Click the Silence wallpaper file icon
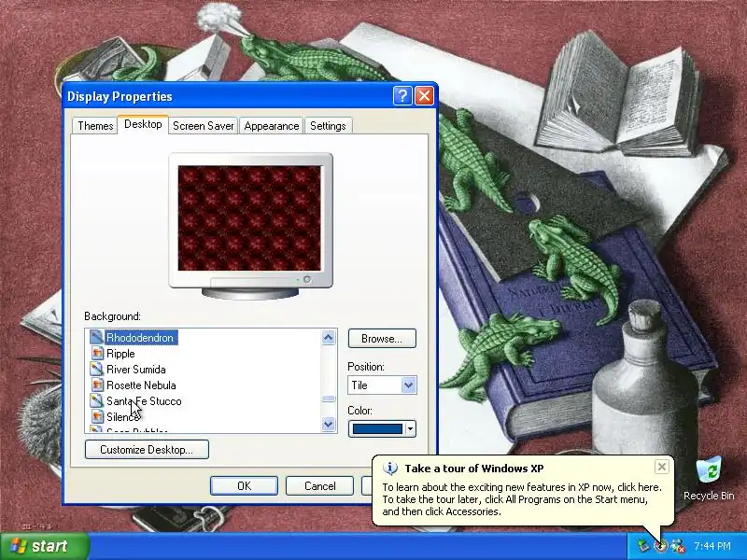The height and width of the screenshot is (560, 747). coord(97,416)
